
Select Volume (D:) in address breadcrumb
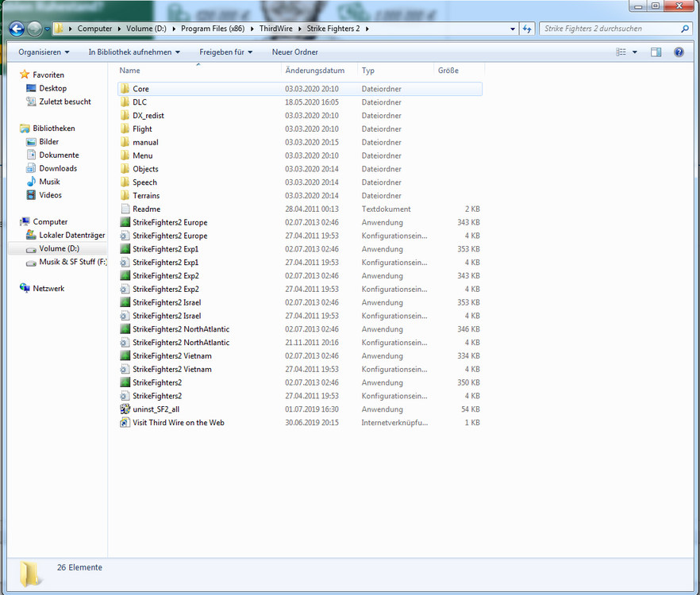tap(146, 29)
